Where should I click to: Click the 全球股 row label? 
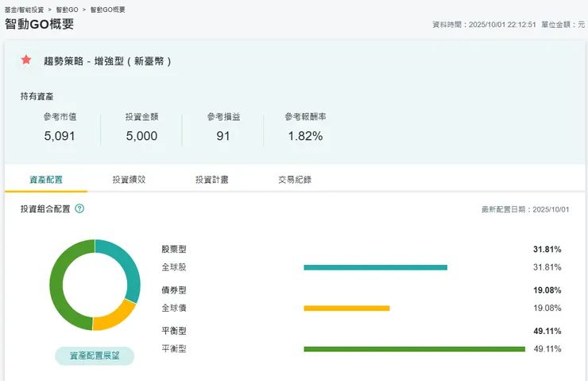[x=174, y=267]
